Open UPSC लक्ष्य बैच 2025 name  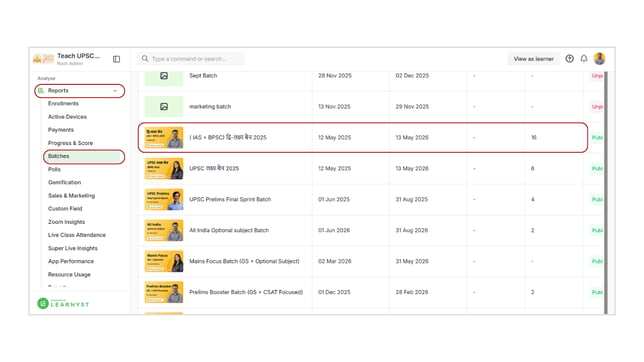click(214, 168)
